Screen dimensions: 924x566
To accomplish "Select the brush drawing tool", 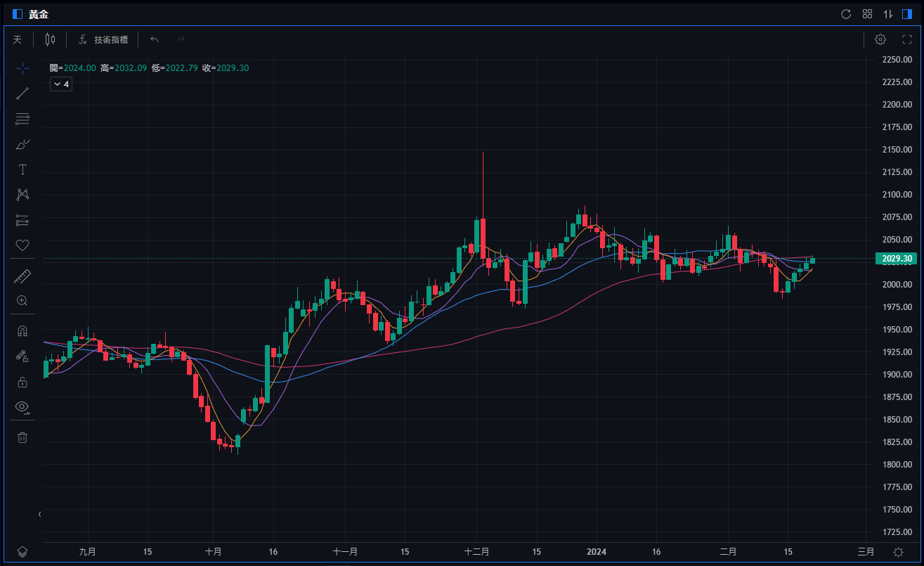I will [22, 144].
